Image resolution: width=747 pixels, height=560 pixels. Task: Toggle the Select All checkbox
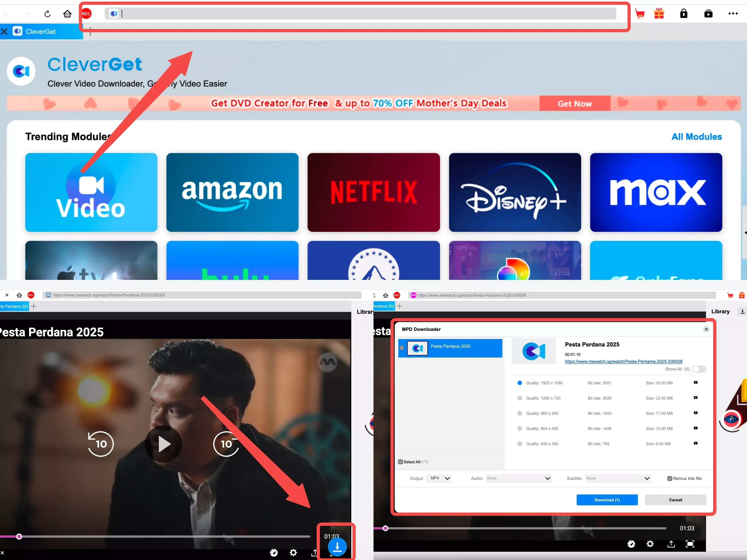tap(401, 462)
